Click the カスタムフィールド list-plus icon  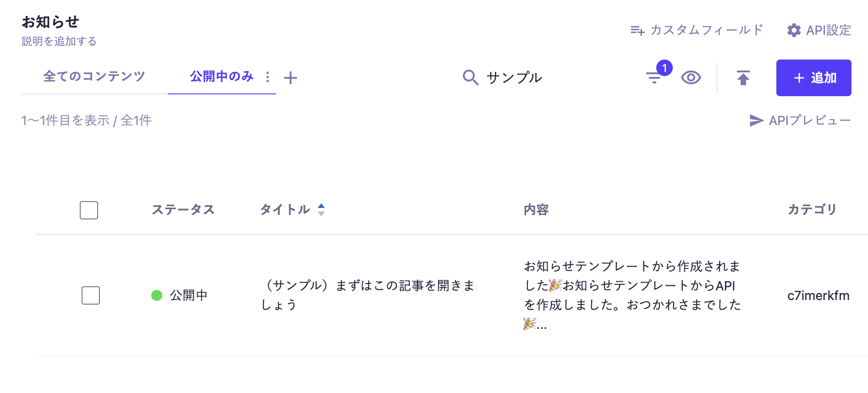click(637, 30)
